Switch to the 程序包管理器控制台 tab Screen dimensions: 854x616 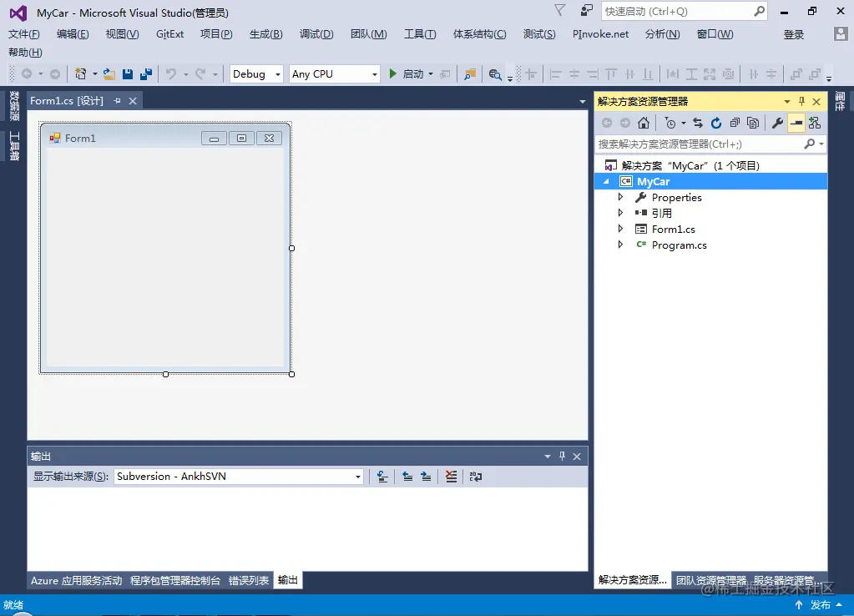(x=175, y=580)
